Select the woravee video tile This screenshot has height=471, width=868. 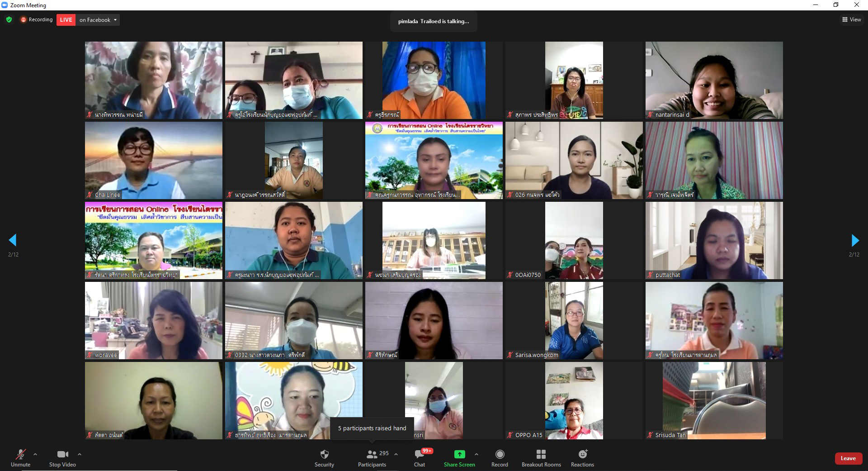tap(154, 320)
